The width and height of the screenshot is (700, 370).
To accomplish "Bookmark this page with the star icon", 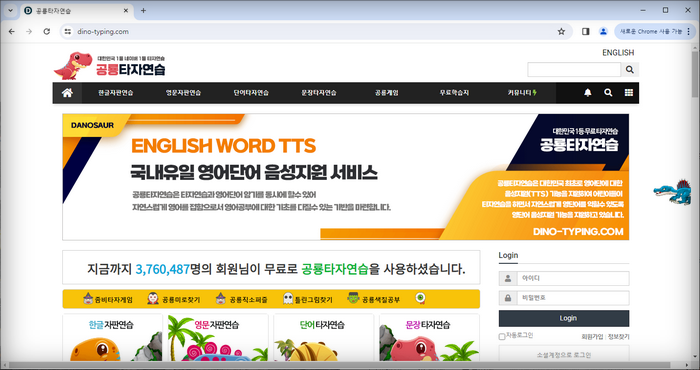I will click(x=561, y=32).
